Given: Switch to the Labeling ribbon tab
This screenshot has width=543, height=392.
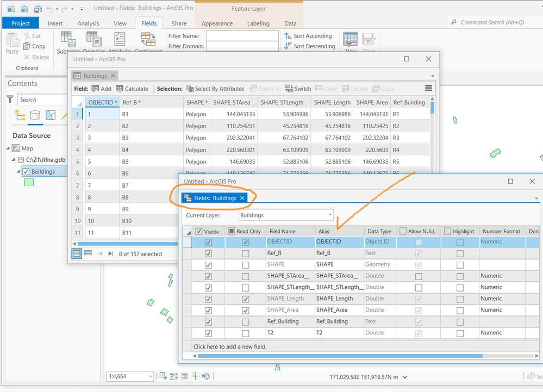Looking at the screenshot, I should 258,23.
